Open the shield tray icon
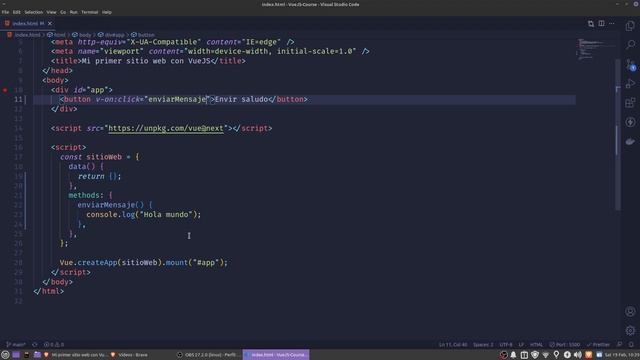Image resolution: width=640 pixels, height=360 pixels. click(535, 355)
